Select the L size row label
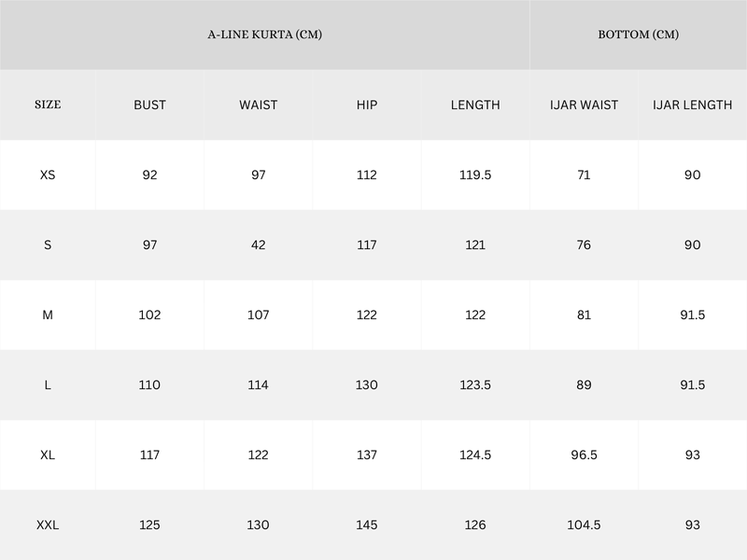Screen dimensions: 747x560 click(48, 385)
